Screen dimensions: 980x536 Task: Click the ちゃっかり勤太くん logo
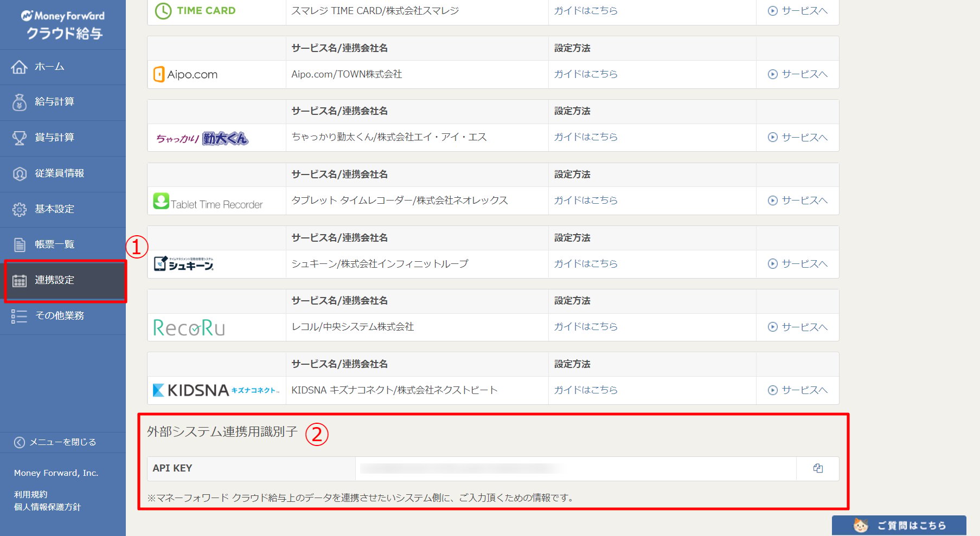(202, 138)
